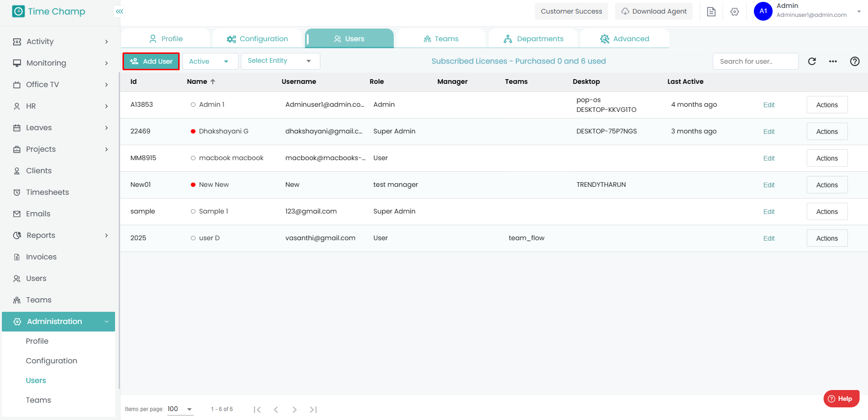
Task: Open Actions for the user D row
Action: [x=827, y=238]
